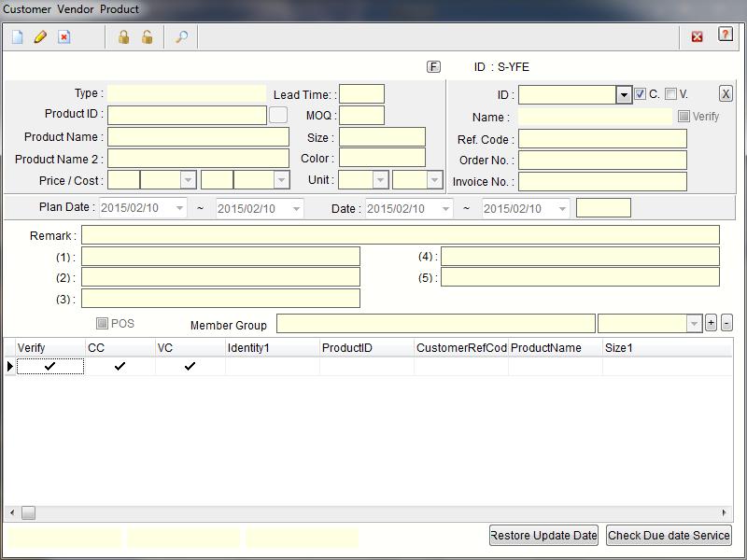Toggle VC checkmark in first grid row
The height and width of the screenshot is (560, 747).
[190, 366]
